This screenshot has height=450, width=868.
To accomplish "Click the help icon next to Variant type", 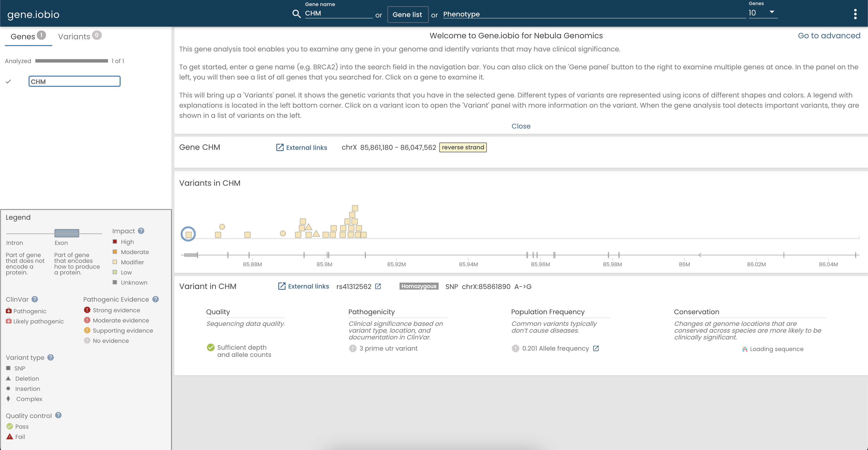I will (x=51, y=357).
